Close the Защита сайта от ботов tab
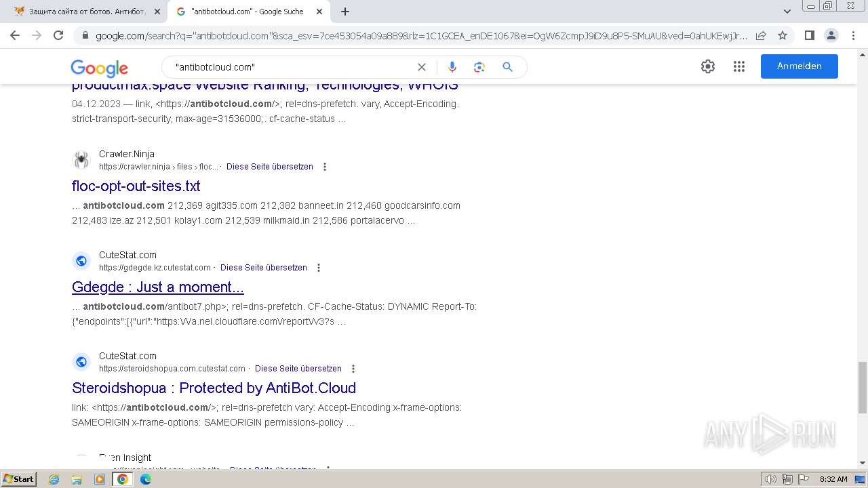This screenshot has height=488, width=868. [157, 12]
